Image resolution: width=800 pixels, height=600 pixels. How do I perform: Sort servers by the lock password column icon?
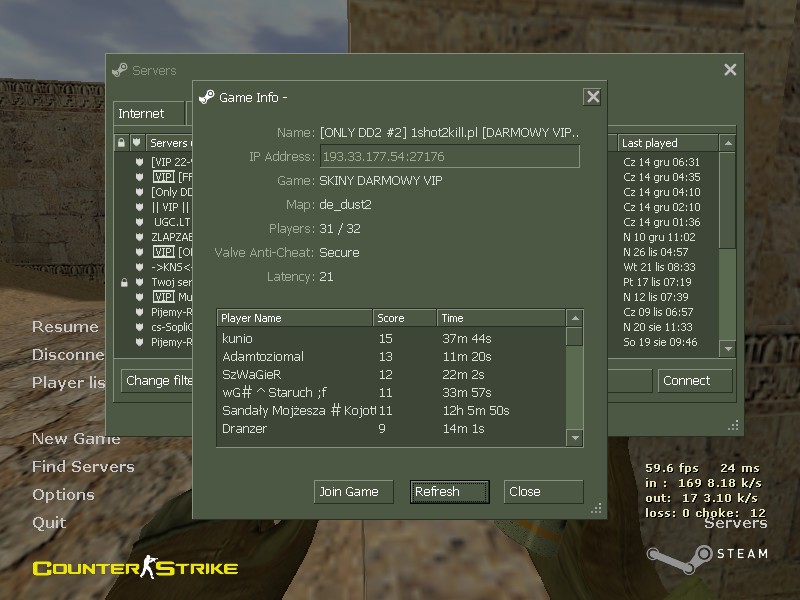click(x=121, y=143)
